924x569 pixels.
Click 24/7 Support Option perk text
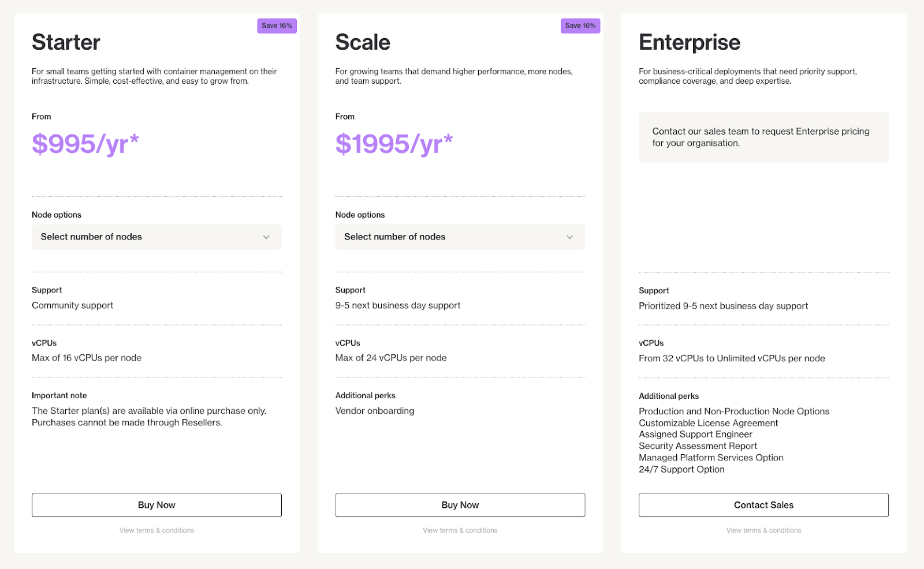coord(681,470)
